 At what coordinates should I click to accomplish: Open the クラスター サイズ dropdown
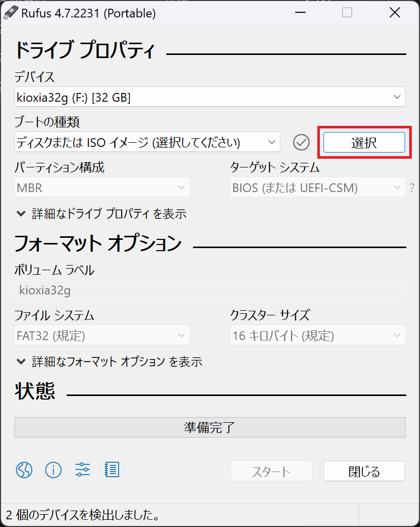coord(317,336)
